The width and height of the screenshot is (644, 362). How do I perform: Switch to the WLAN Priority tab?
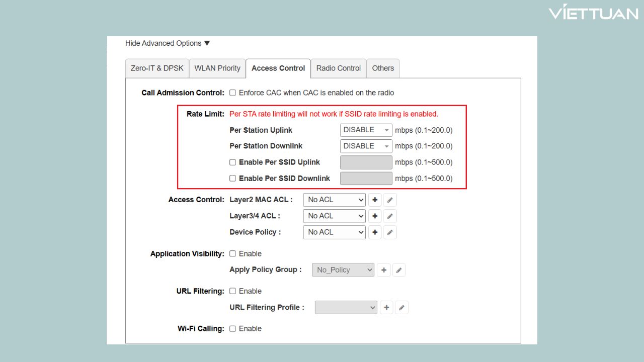[x=217, y=68]
